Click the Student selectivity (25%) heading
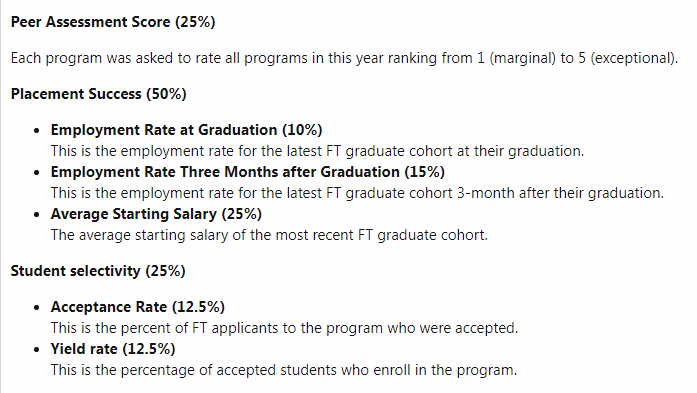 pyautogui.click(x=98, y=271)
